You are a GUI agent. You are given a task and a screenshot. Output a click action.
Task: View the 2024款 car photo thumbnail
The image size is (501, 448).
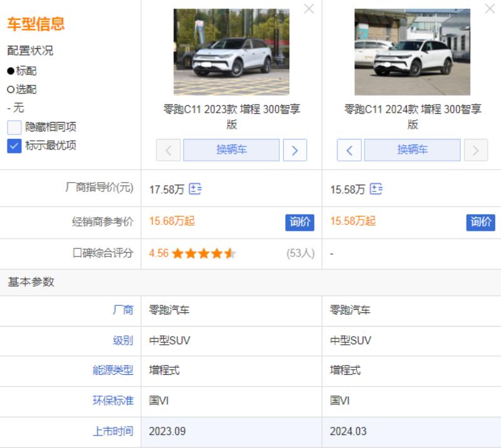(412, 52)
